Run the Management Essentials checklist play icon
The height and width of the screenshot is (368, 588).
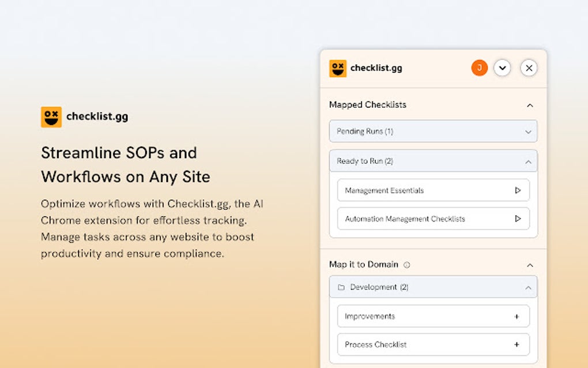[518, 190]
